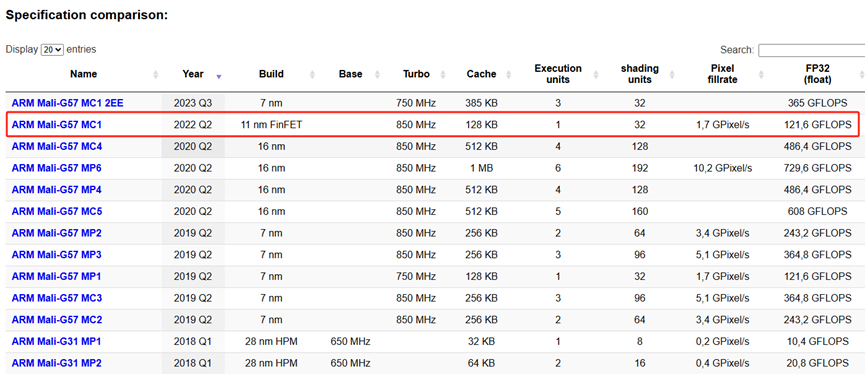Image resolution: width=865 pixels, height=374 pixels.
Task: Click sort arrows beside Execution units header
Action: pos(597,74)
